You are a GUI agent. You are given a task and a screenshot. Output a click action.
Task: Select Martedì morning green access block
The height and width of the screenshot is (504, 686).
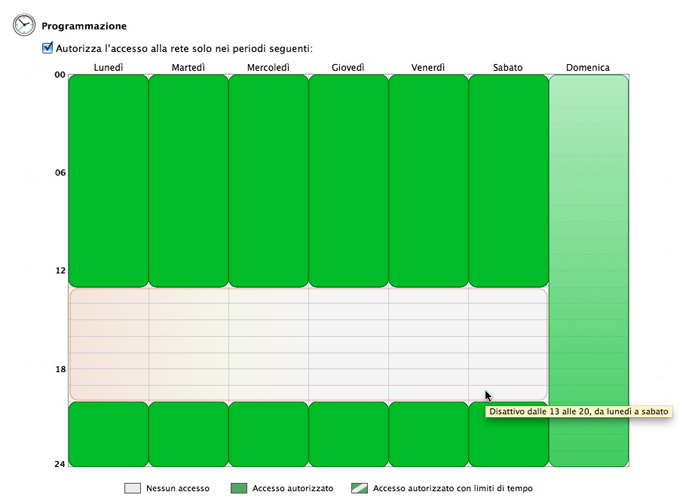[189, 181]
